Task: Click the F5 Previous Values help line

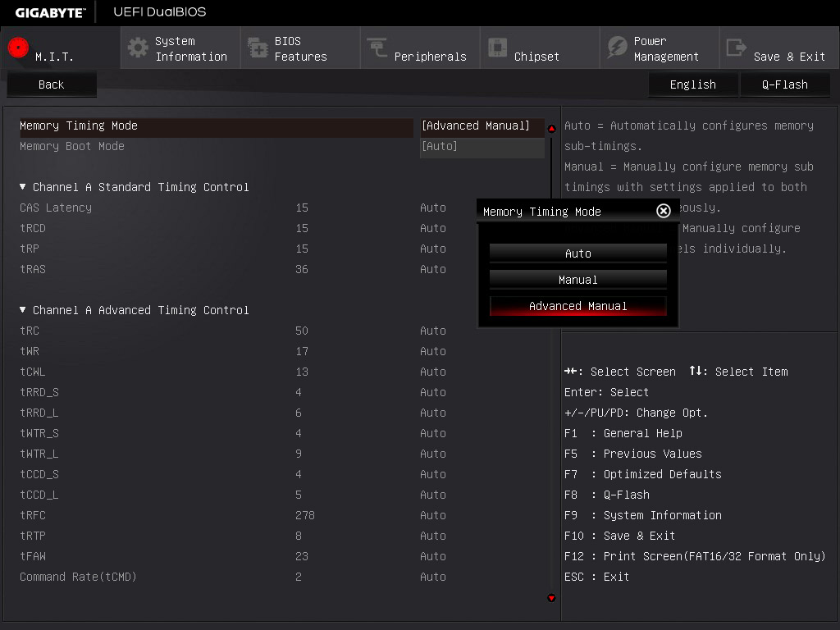Action: click(x=633, y=454)
